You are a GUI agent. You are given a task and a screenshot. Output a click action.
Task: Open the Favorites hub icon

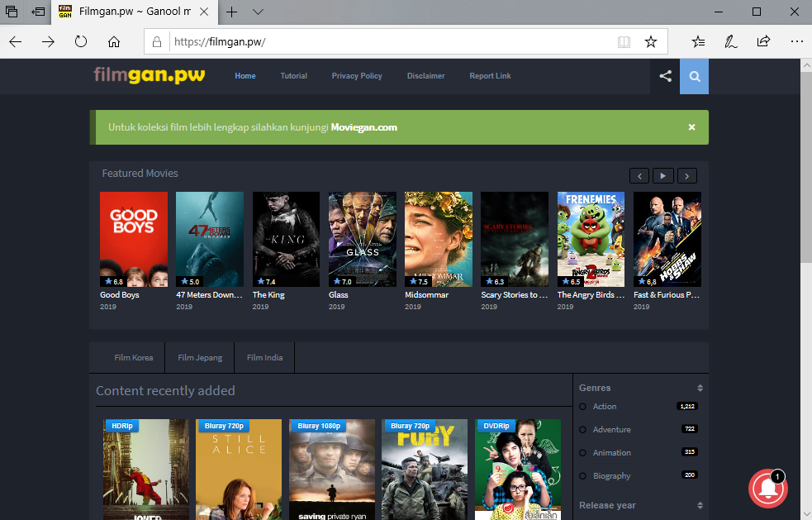pos(698,41)
